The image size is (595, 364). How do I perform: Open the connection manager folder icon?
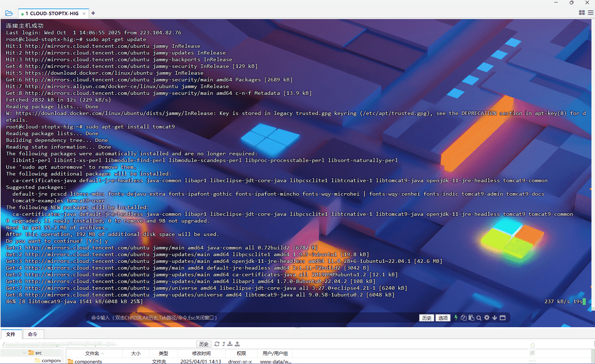tap(9, 13)
